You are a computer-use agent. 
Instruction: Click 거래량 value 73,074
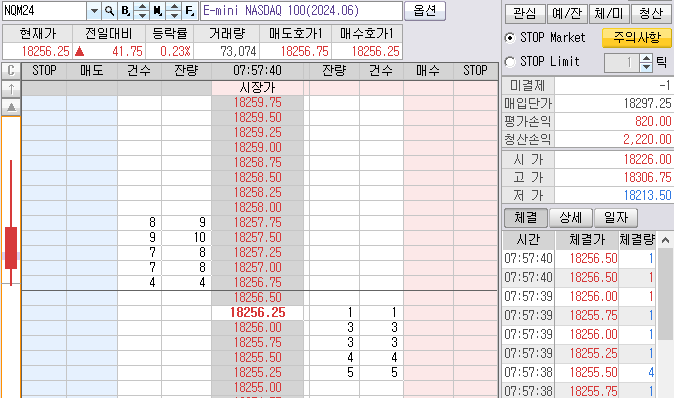[227, 52]
